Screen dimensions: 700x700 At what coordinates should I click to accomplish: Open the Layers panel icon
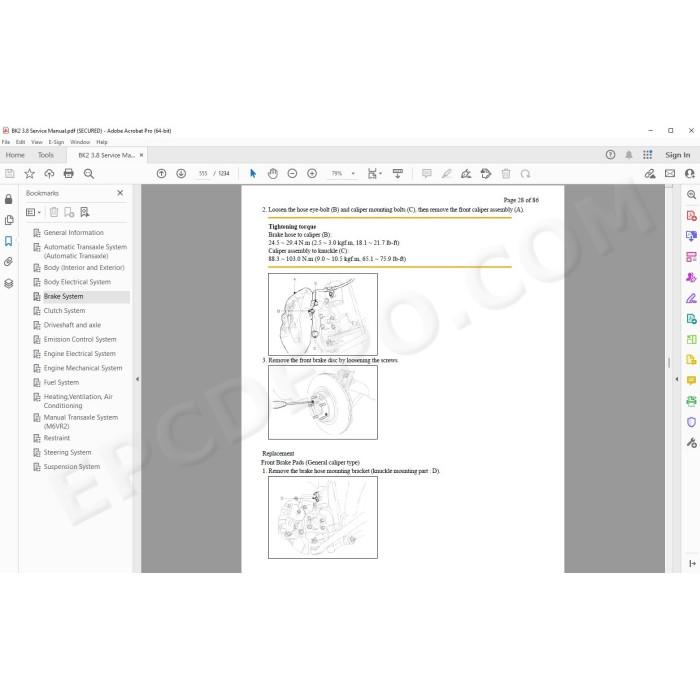[8, 283]
